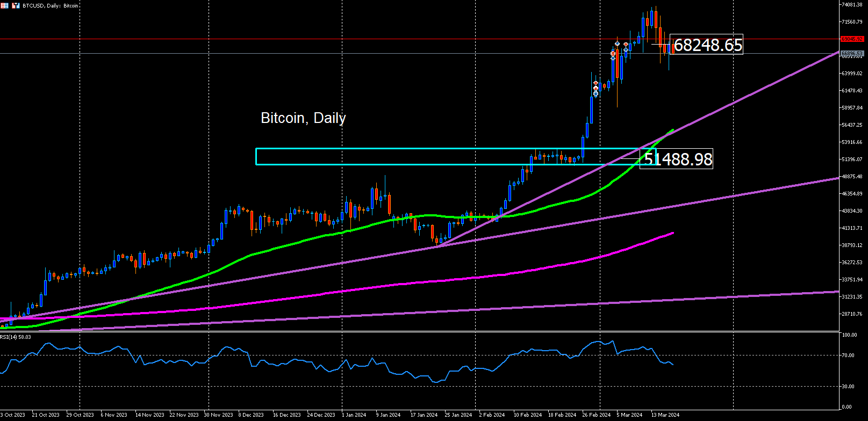
Task: Click the '24 Dec 2023' date label
Action: (x=321, y=415)
